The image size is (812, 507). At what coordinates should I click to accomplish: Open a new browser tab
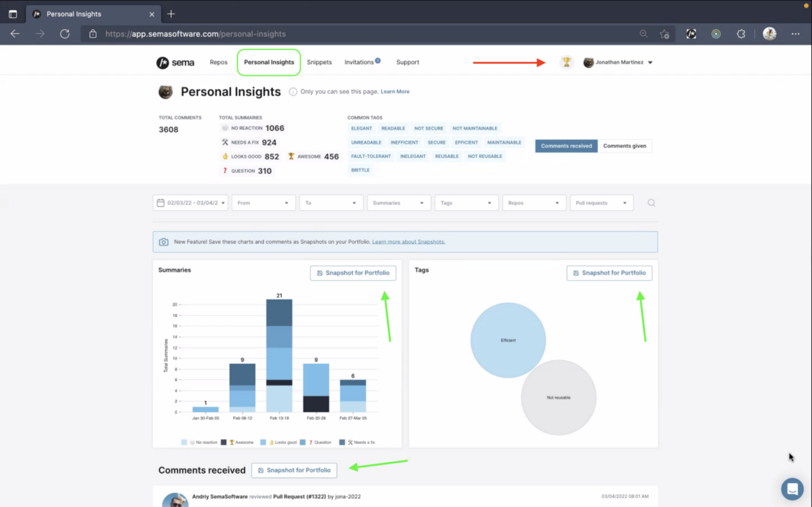171,14
